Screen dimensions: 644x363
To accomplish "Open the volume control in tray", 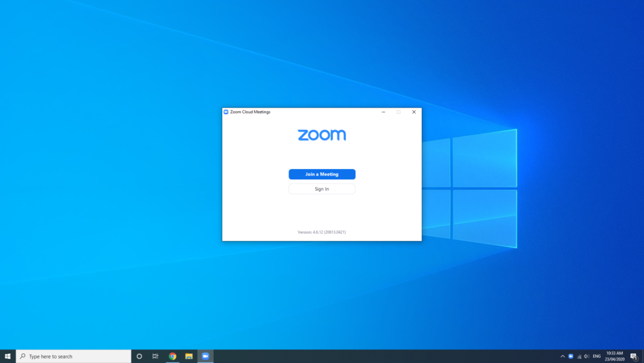I will [x=587, y=357].
